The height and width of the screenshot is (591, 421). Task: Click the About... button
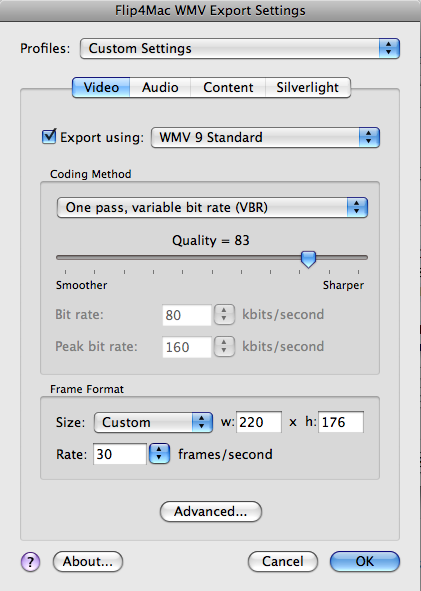(88, 562)
